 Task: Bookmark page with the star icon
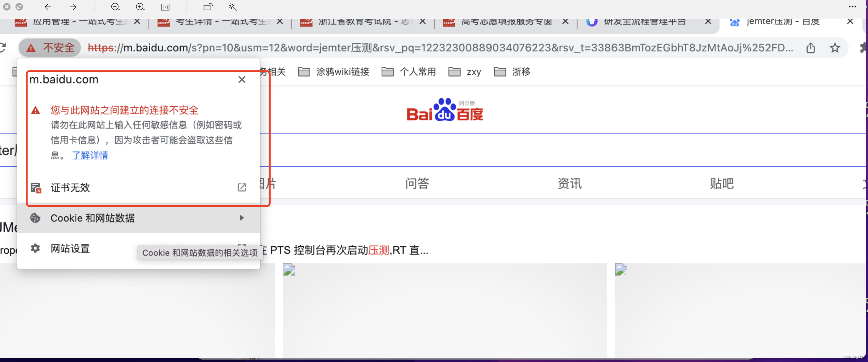[x=835, y=48]
